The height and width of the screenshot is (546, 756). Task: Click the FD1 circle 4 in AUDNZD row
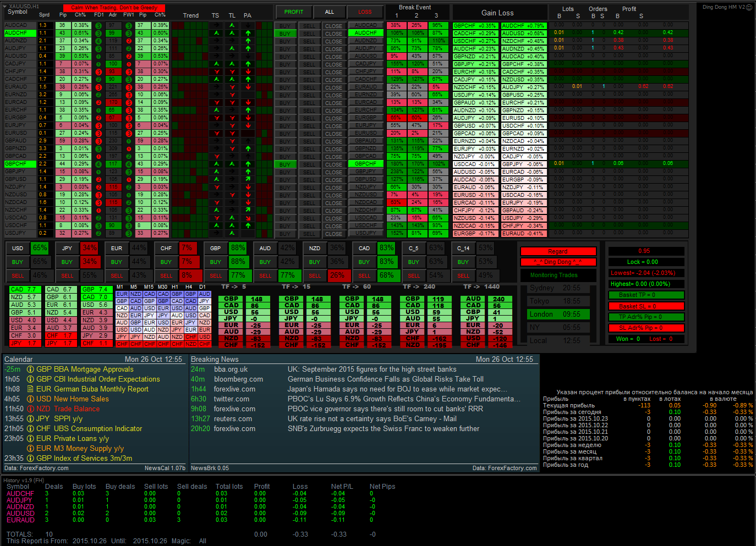click(x=100, y=41)
